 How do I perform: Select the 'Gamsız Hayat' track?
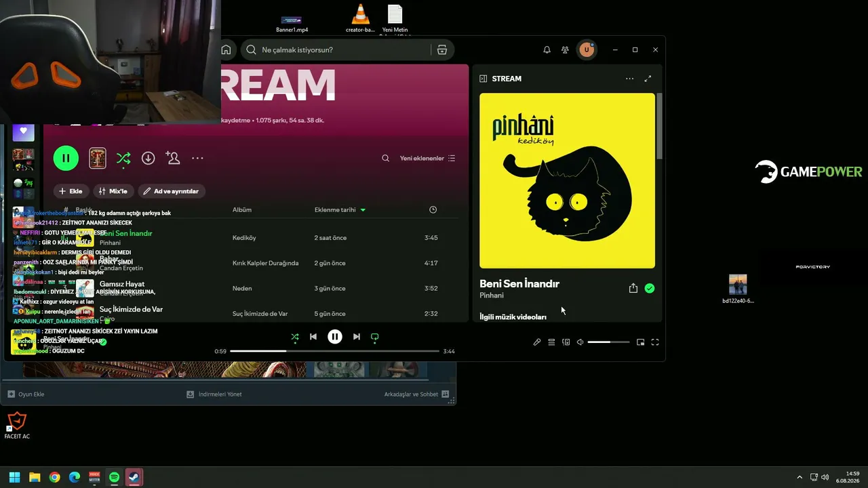122,284
